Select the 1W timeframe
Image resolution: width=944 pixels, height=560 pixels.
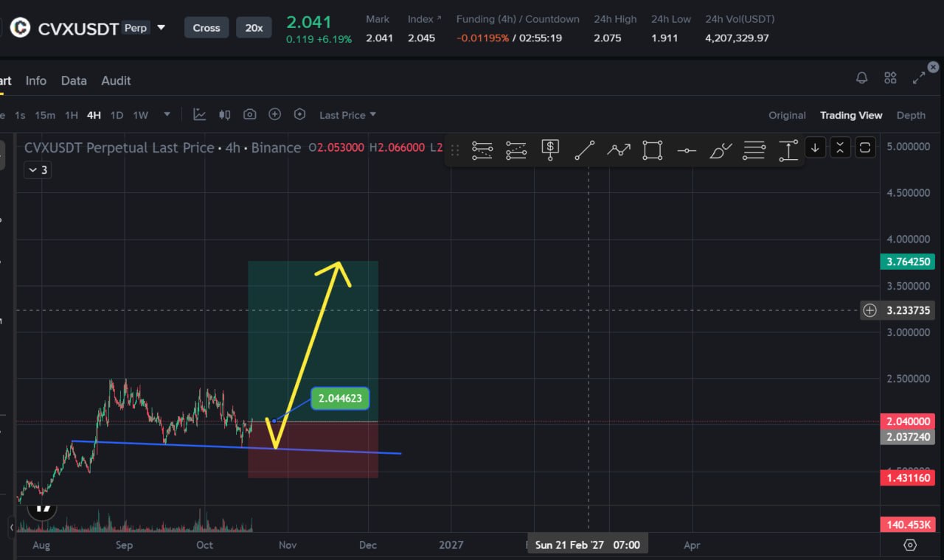[x=140, y=115]
